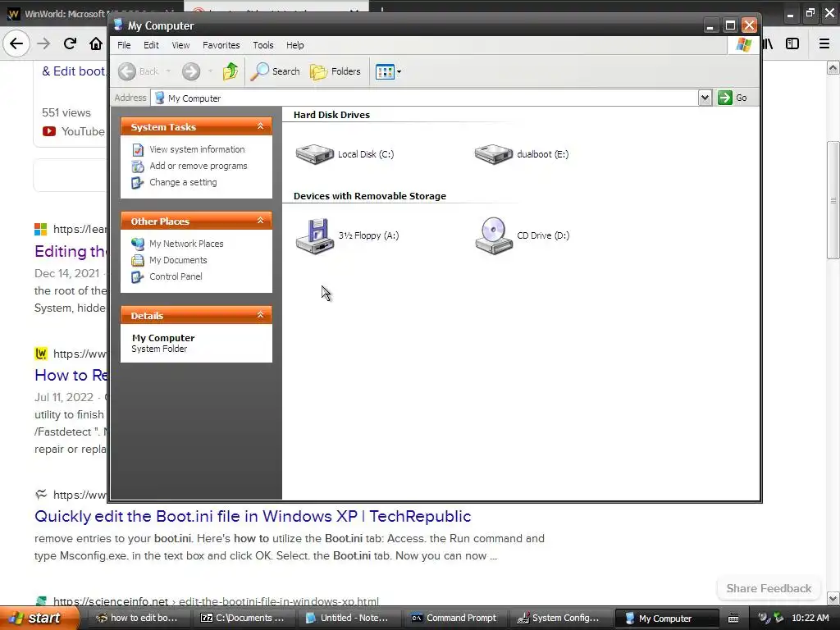The height and width of the screenshot is (630, 840).
Task: Click the browser home button
Action: [x=96, y=43]
